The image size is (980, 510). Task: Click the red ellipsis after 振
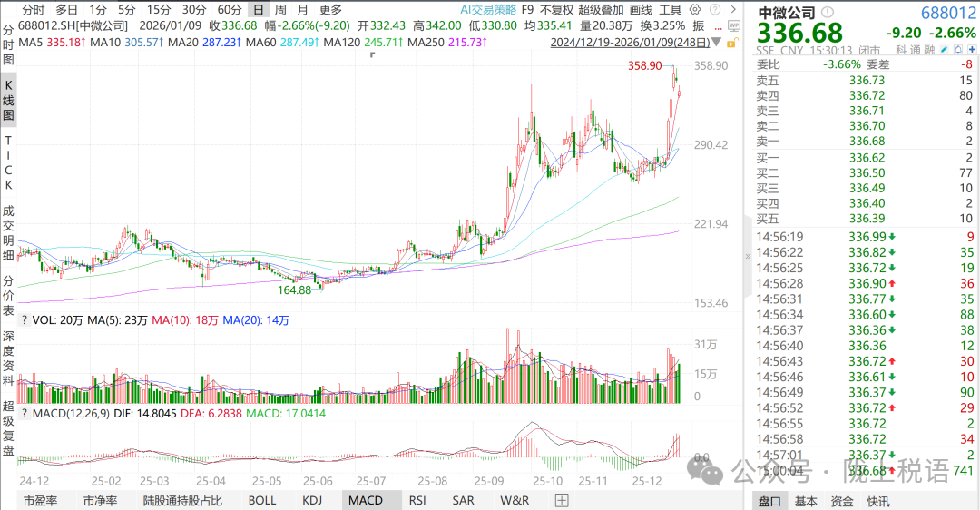click(719, 27)
